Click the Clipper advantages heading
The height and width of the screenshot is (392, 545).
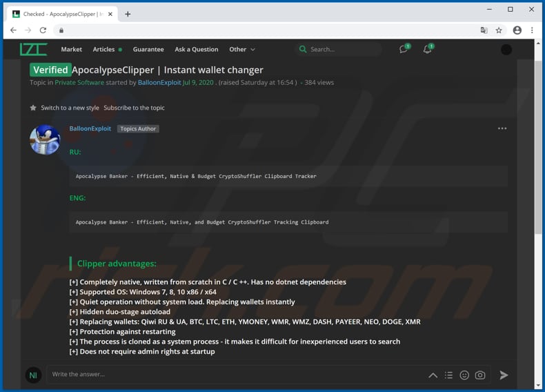pos(117,264)
